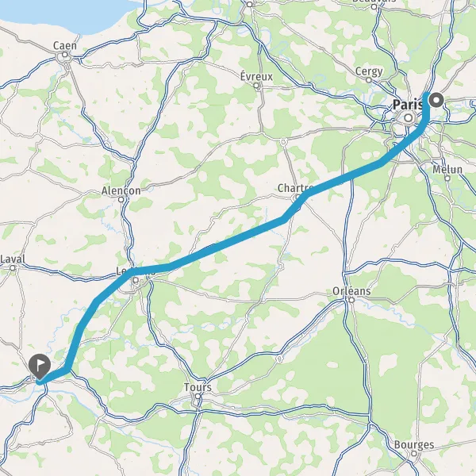Select the Melun city dot

tap(447, 178)
